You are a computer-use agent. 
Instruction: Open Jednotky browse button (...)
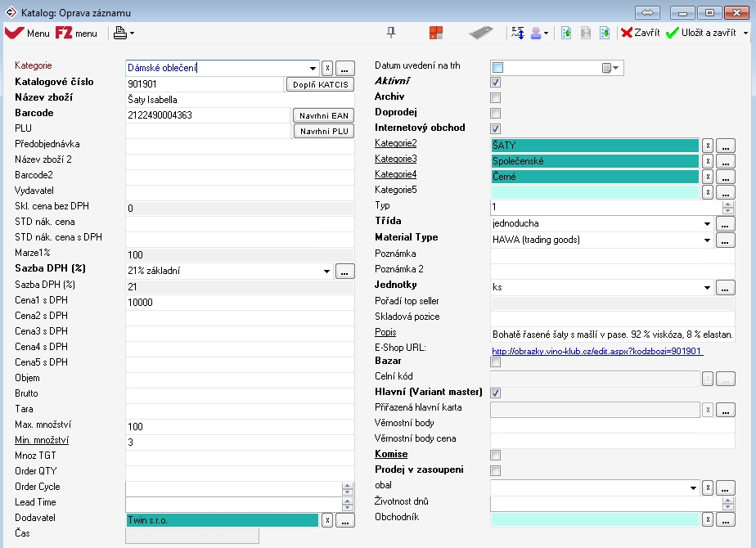pos(726,288)
